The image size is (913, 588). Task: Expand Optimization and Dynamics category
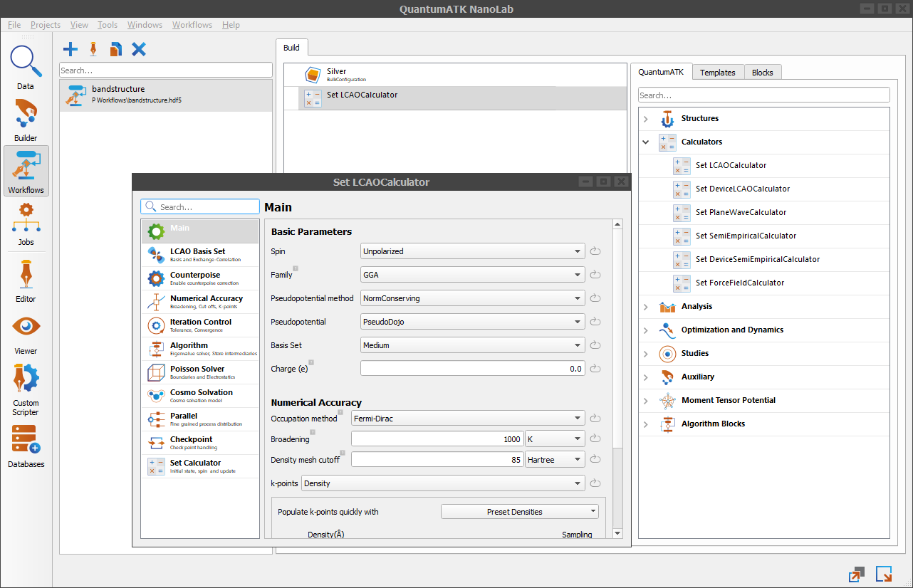pos(646,330)
